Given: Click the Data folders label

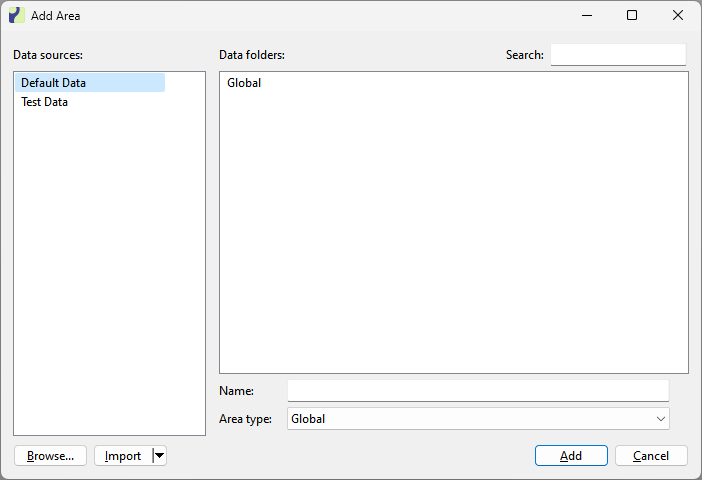Looking at the screenshot, I should tap(252, 55).
